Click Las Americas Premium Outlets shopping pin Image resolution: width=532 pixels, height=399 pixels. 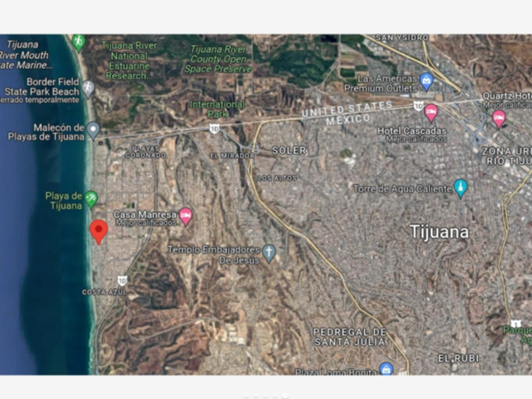(426, 82)
